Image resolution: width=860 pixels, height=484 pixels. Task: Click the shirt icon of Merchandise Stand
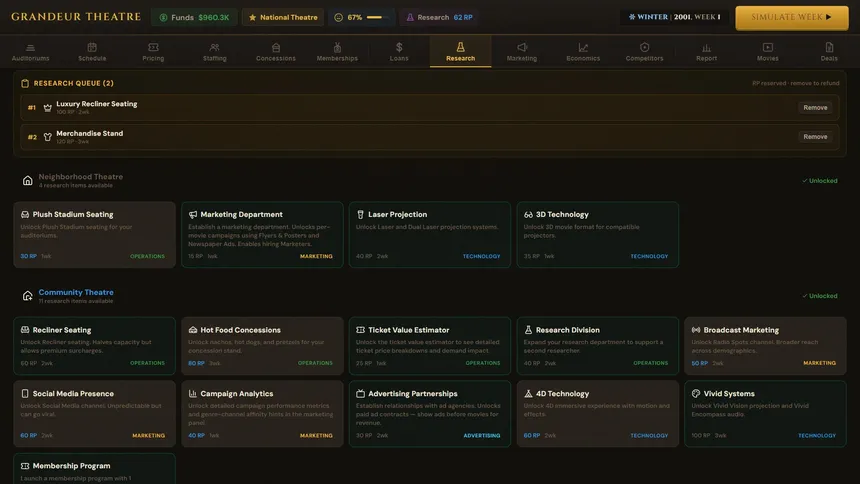pyautogui.click(x=48, y=137)
